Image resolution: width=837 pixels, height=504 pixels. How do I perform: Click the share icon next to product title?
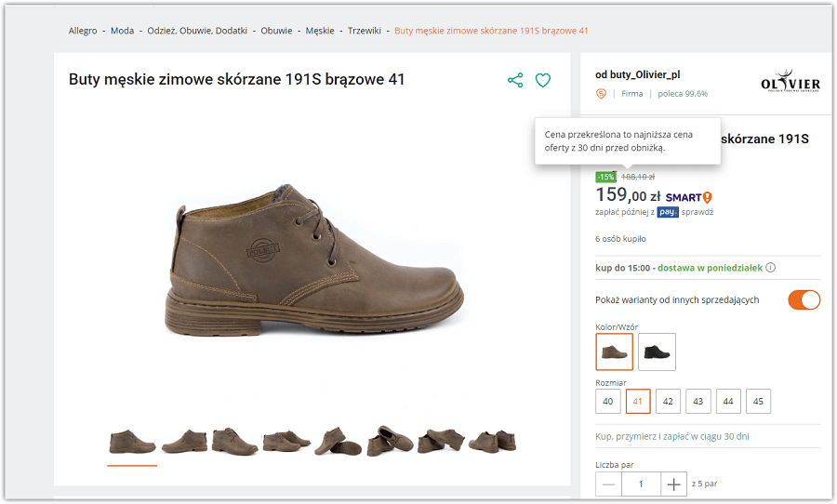[515, 81]
